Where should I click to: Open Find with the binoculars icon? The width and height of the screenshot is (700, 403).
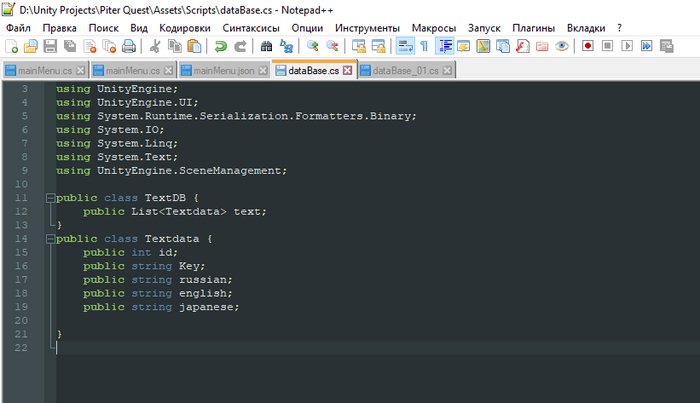(267, 46)
